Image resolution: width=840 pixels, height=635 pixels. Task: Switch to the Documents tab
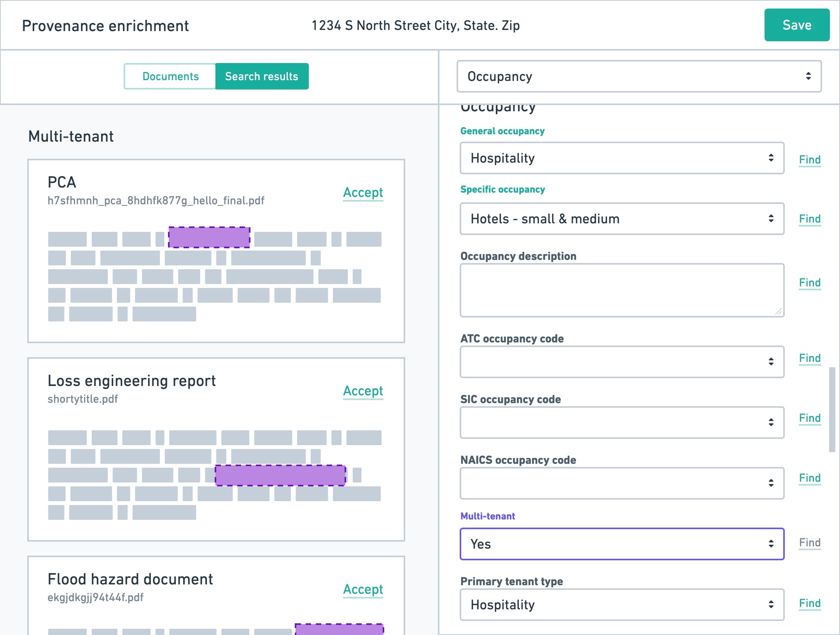[x=170, y=76]
